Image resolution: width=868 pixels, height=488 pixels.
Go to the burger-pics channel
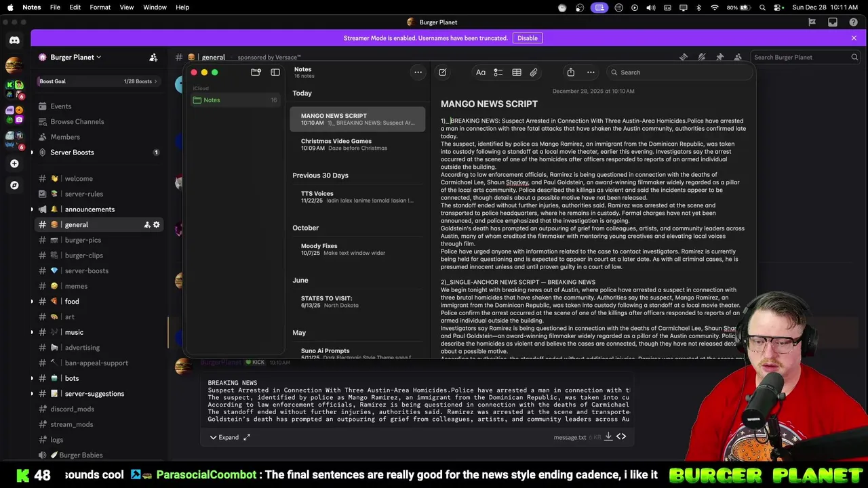point(98,240)
